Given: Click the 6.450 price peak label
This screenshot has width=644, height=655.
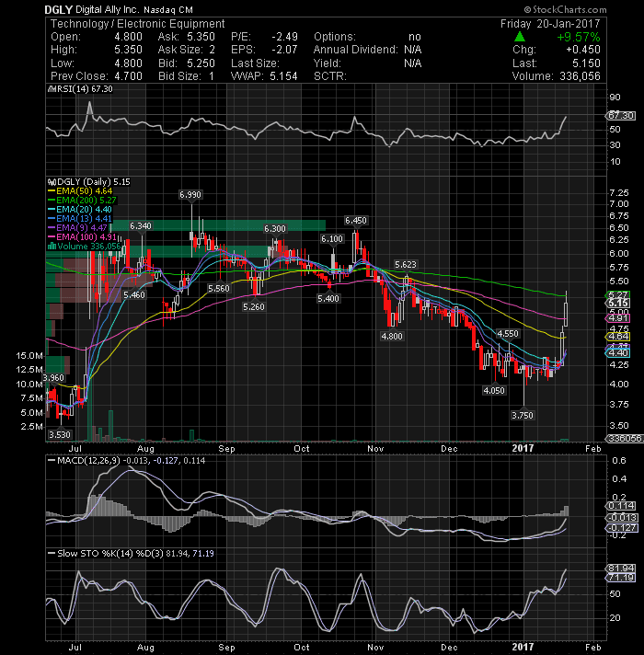Looking at the screenshot, I should coord(356,221).
